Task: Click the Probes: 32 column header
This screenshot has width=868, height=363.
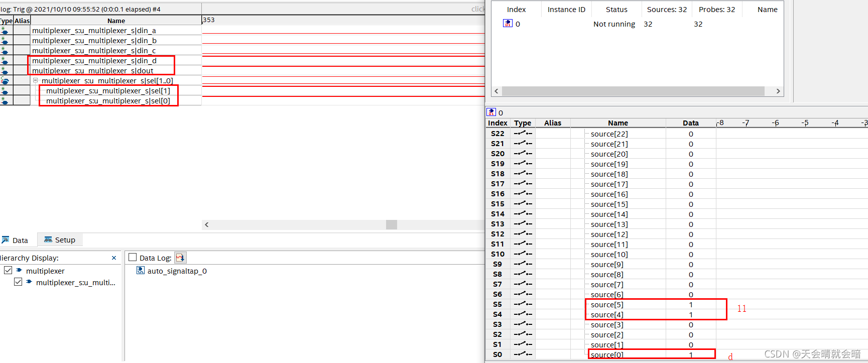Action: pyautogui.click(x=717, y=10)
